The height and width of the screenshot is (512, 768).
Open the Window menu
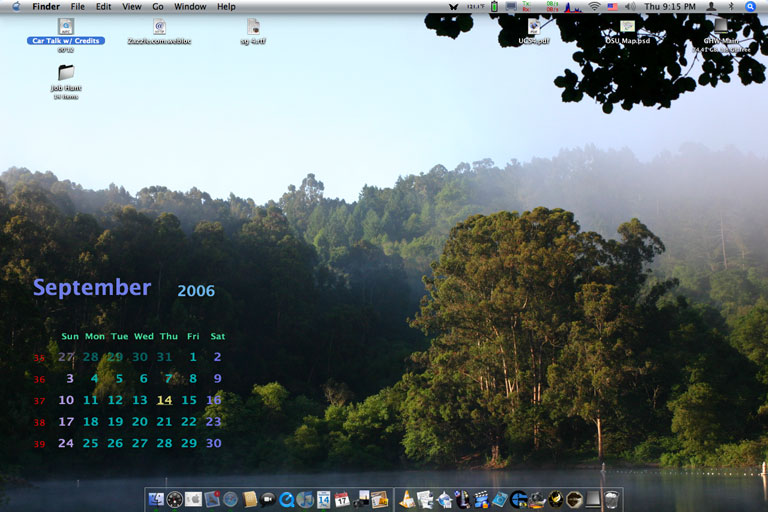point(190,6)
